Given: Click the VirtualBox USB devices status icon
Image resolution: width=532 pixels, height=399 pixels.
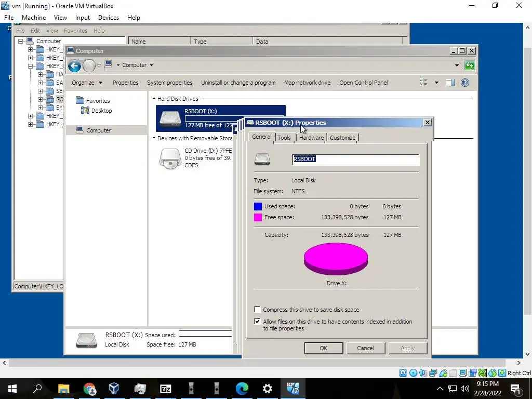Looking at the screenshot, I should pos(443,373).
